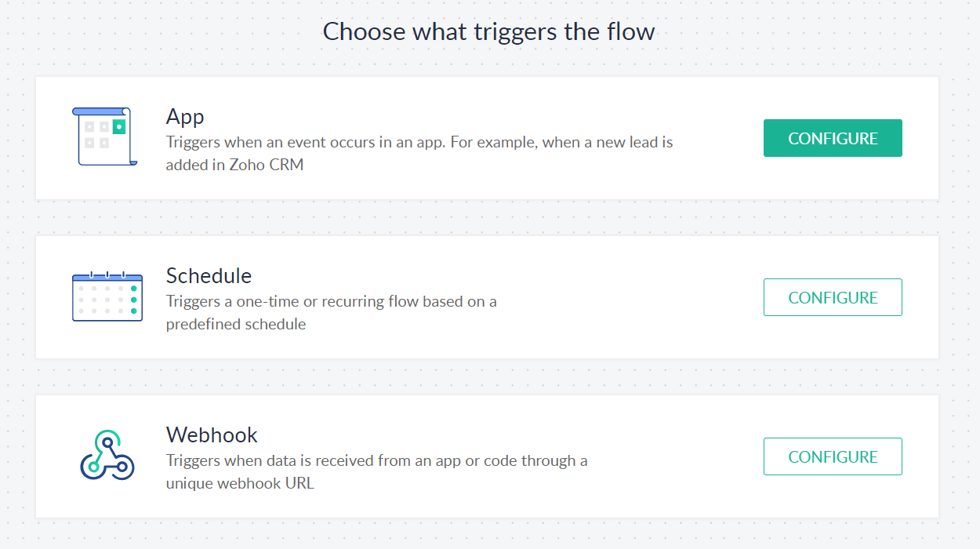
Task: Select the App heading text
Action: [x=185, y=117]
